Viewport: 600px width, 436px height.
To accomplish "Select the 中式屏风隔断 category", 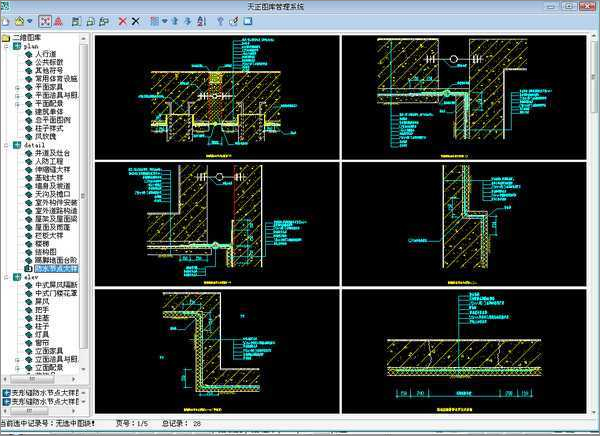I will pos(56,285).
